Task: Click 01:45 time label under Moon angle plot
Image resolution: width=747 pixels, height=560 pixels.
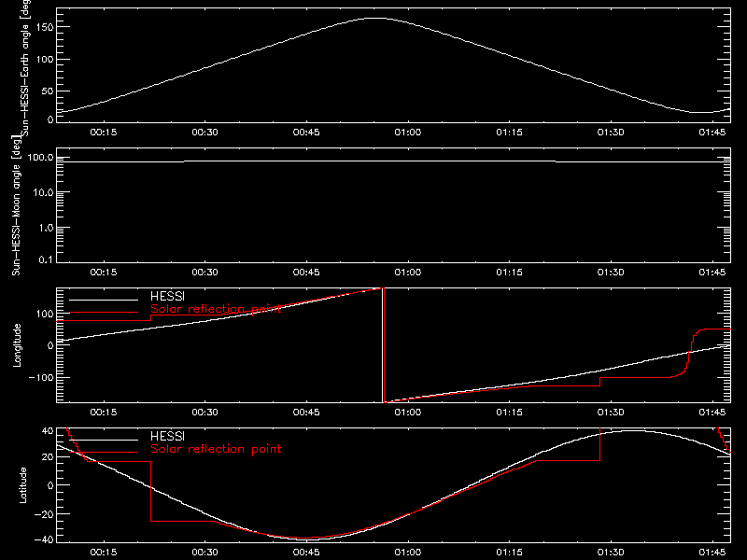Action: 712,273
